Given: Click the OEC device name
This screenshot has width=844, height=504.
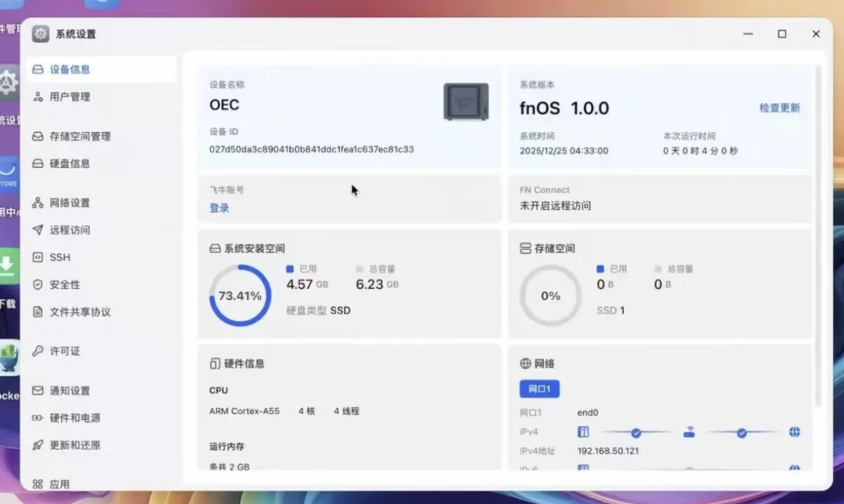Looking at the screenshot, I should (224, 105).
